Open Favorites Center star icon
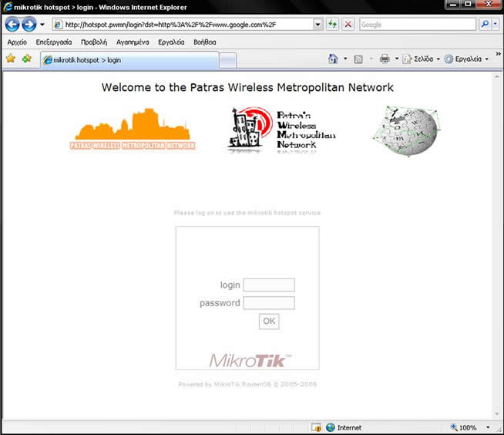The image size is (504, 435). coord(11,59)
